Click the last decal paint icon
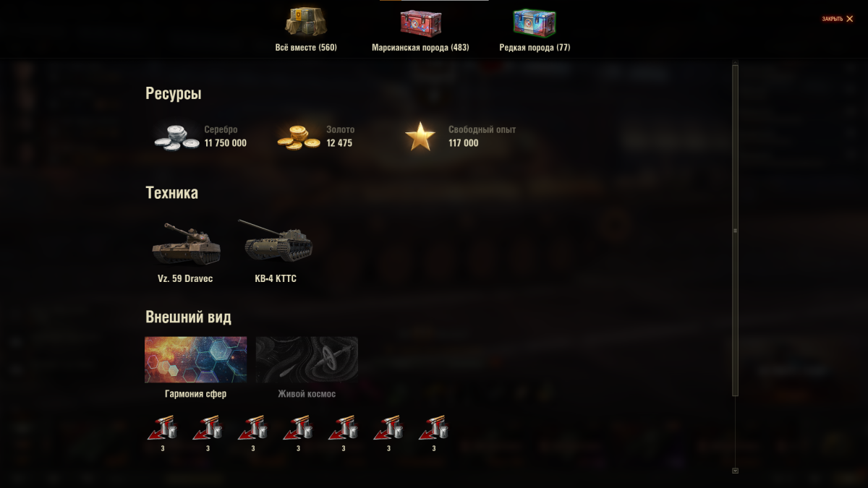 [x=434, y=428]
